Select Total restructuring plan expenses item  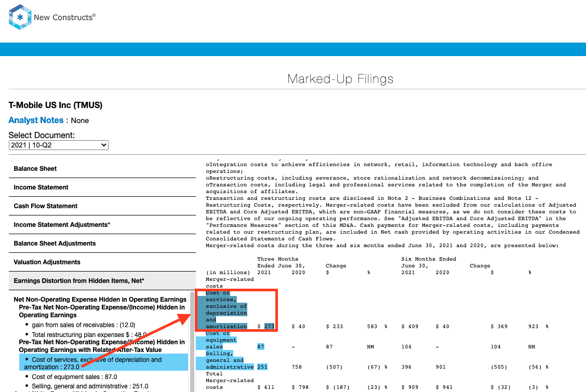click(89, 334)
